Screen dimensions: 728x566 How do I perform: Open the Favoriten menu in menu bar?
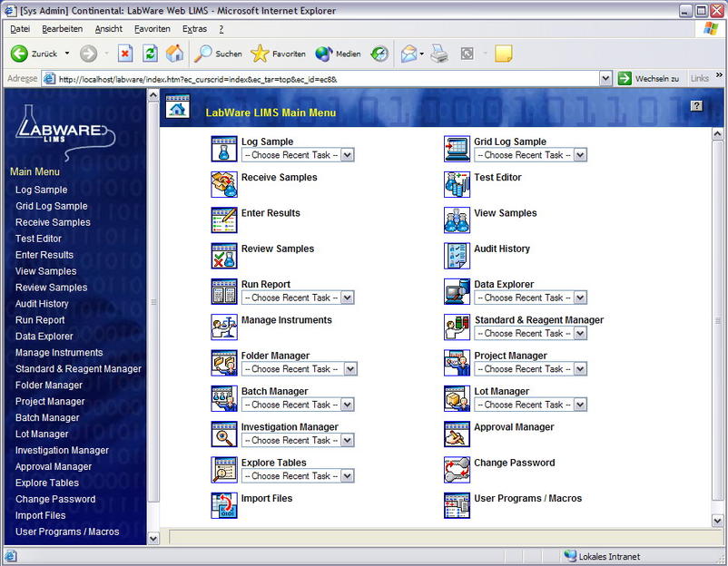click(152, 29)
